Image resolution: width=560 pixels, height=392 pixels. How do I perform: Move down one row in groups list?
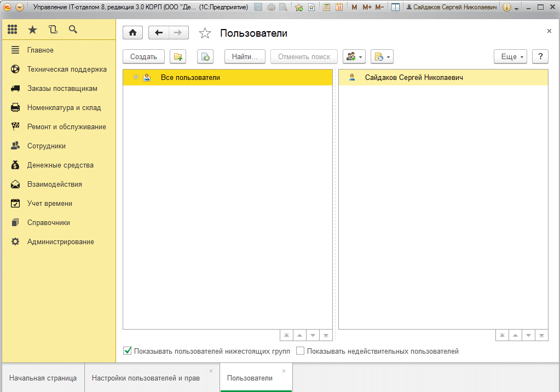point(313,335)
